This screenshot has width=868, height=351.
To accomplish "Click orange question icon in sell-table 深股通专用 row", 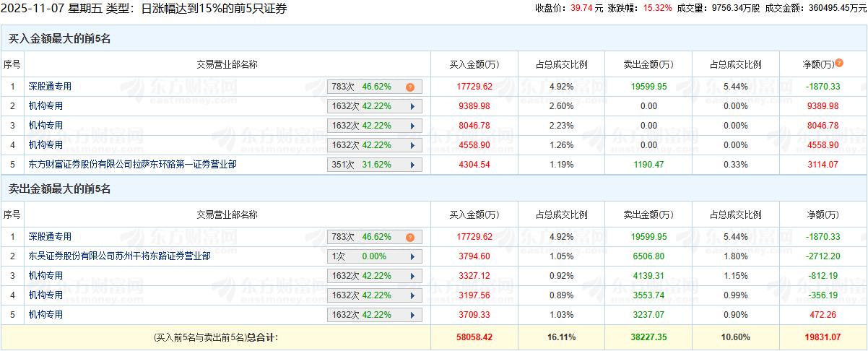I will 410,237.
